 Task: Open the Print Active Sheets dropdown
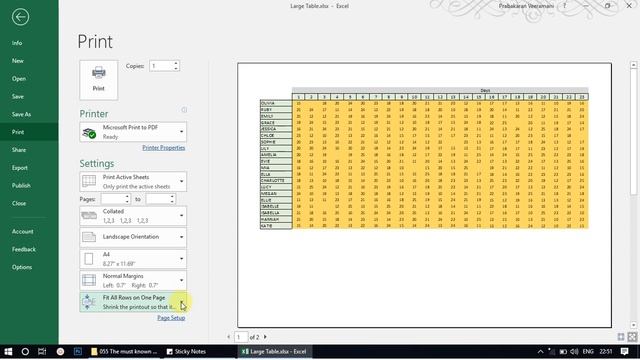133,182
